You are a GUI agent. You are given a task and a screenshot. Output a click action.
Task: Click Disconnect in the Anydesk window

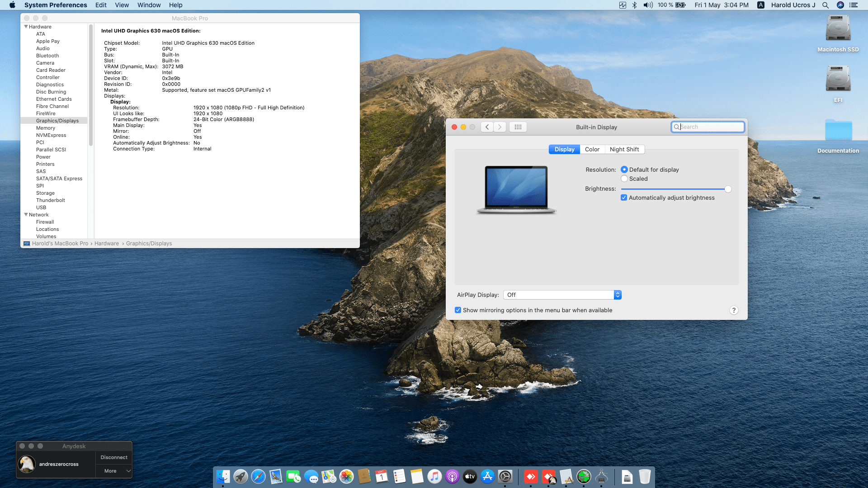114,457
